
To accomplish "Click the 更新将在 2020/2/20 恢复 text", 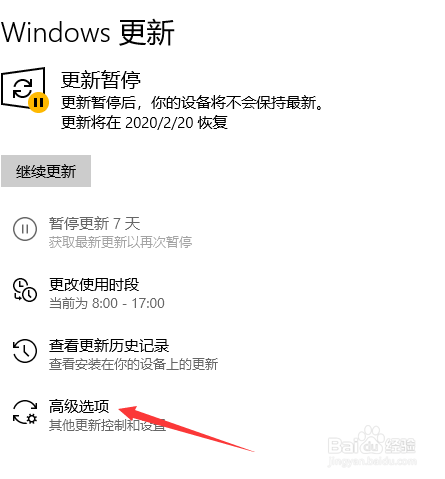I will (144, 122).
